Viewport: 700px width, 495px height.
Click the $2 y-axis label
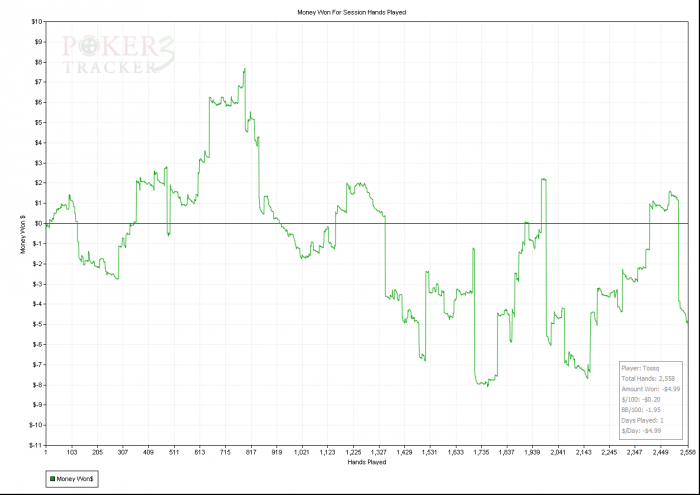[x=38, y=183]
